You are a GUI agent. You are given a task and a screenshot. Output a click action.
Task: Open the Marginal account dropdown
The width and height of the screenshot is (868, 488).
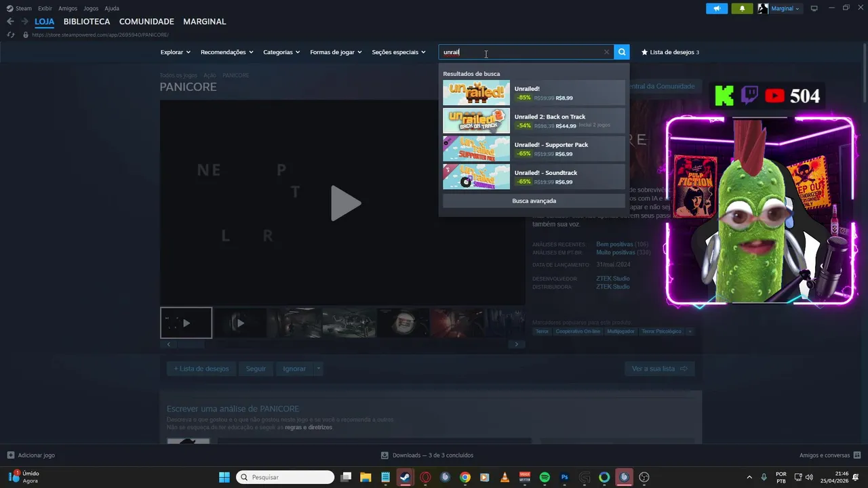pos(785,9)
